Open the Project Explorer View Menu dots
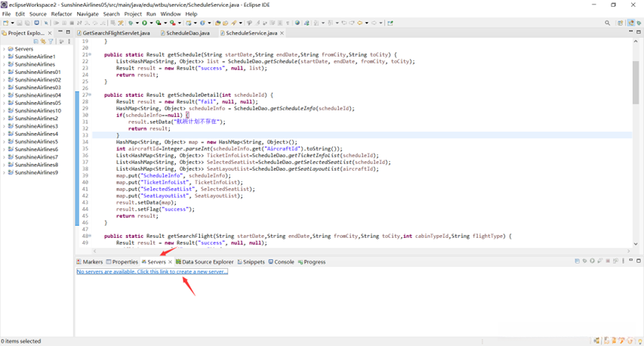The height and width of the screenshot is (346, 644). (x=69, y=42)
